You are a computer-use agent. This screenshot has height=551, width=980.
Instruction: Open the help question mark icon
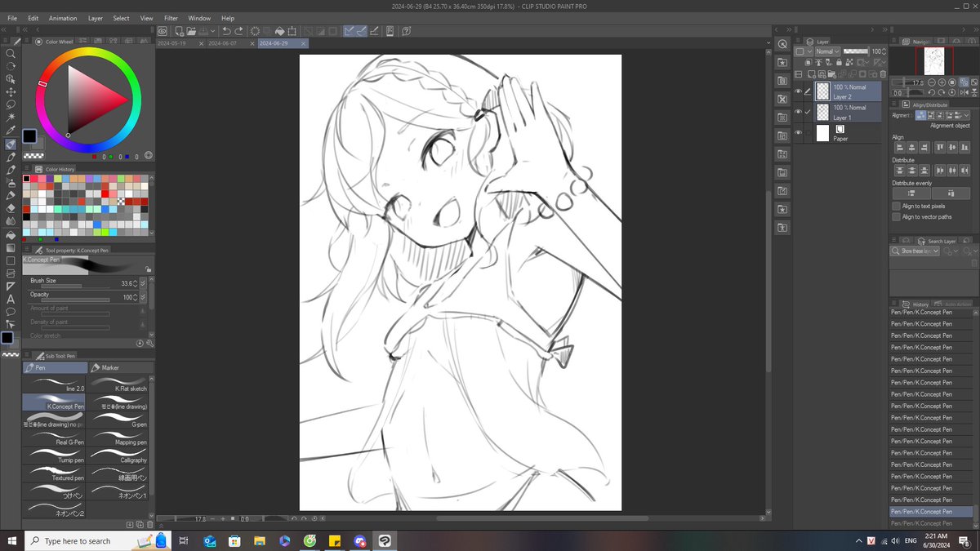click(x=405, y=31)
